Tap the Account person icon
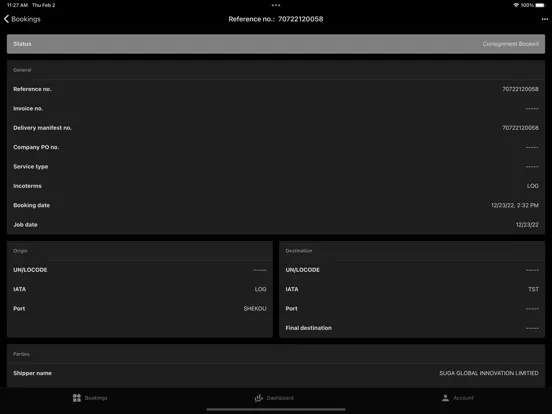The width and height of the screenshot is (552, 414). 445,398
